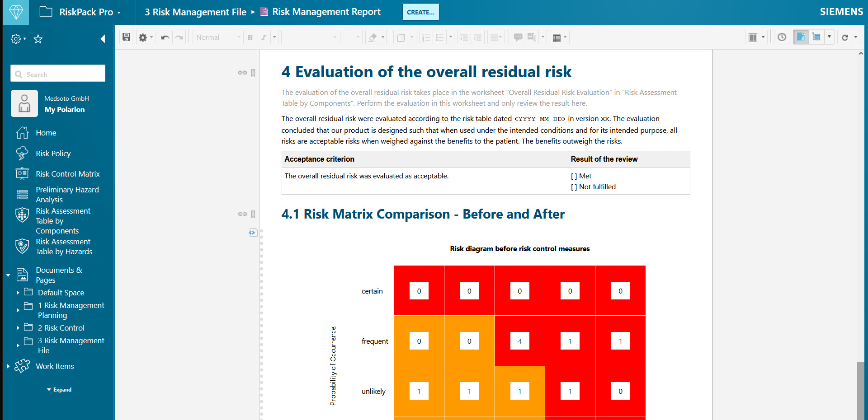Click bookmark icon beside Risk Matrix Comparison heading
The image size is (868, 420).
[253, 214]
